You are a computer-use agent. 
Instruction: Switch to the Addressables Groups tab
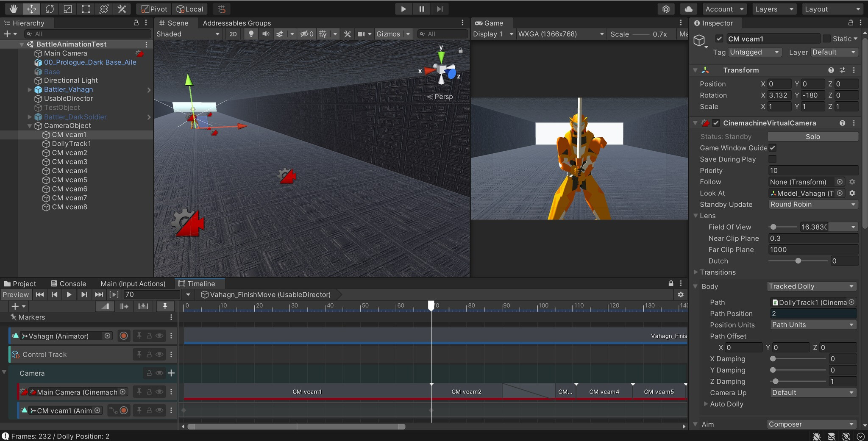[x=236, y=23]
